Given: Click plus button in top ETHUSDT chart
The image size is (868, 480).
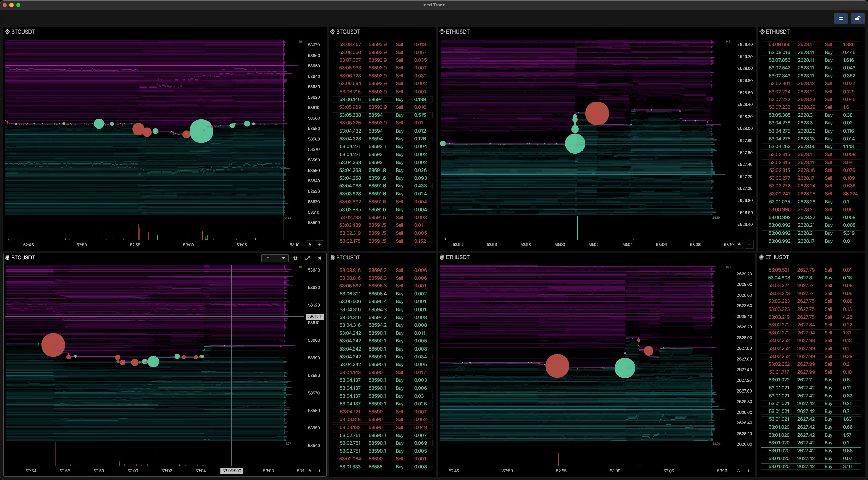Looking at the screenshot, I should point(749,244).
